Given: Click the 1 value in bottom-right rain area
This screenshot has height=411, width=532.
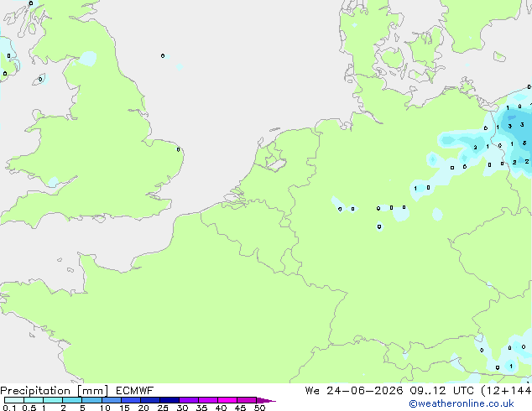Looking at the screenshot, I should [x=511, y=366].
